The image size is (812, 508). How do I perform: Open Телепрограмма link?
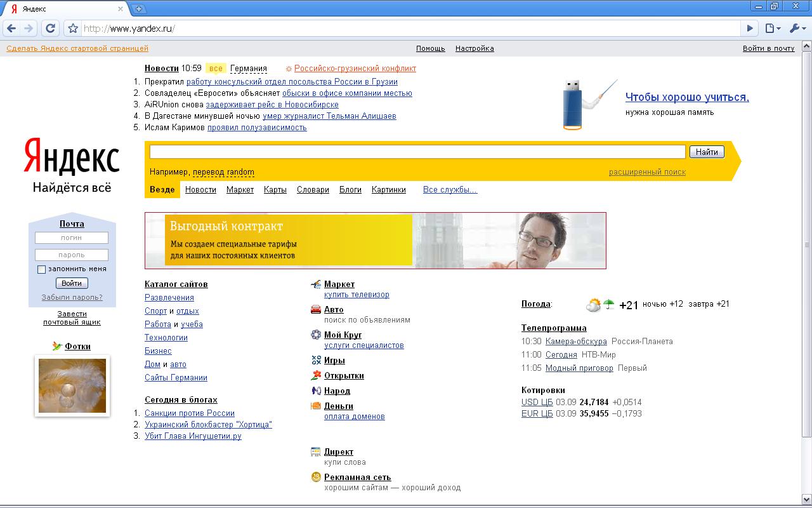pos(554,328)
